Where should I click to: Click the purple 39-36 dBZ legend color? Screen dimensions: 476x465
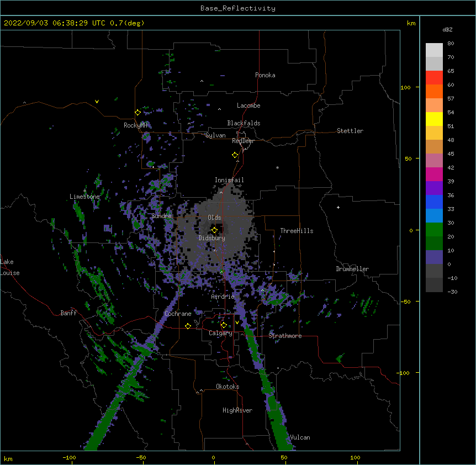434,188
